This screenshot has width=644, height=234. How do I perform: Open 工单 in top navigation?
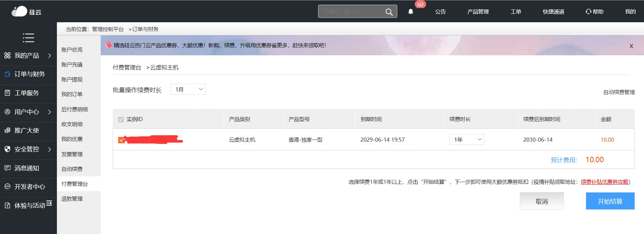(516, 12)
